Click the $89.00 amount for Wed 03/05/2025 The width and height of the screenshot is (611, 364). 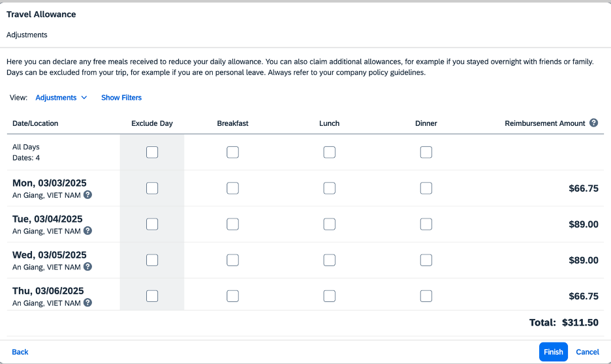[584, 260]
